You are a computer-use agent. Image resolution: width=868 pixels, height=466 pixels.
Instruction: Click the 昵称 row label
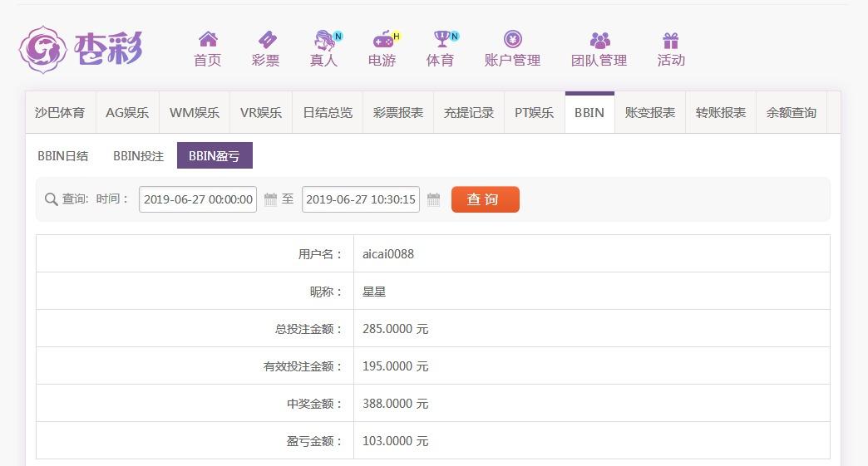click(326, 292)
